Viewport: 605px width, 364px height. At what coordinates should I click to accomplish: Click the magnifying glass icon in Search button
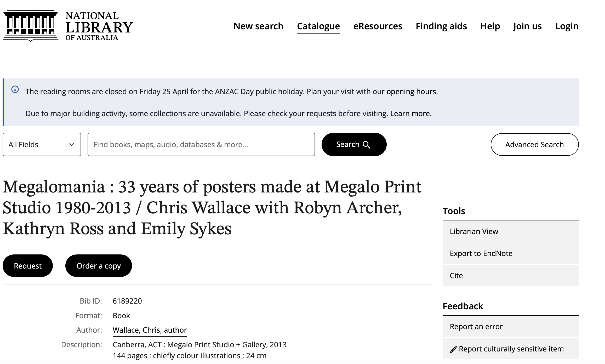(367, 145)
